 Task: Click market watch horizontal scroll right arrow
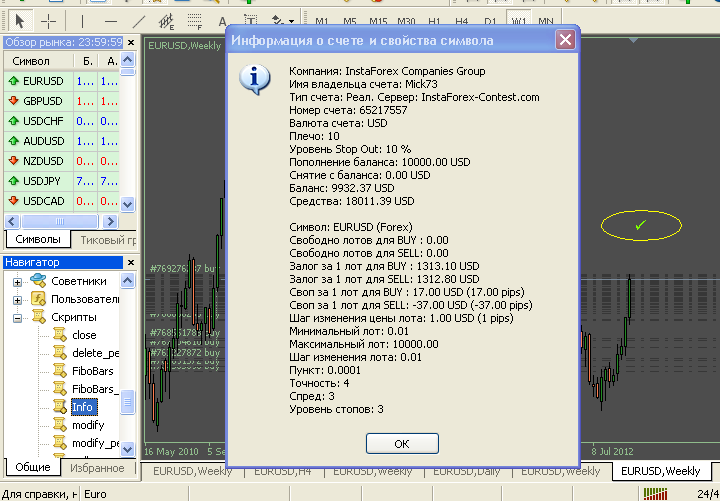[x=110, y=221]
